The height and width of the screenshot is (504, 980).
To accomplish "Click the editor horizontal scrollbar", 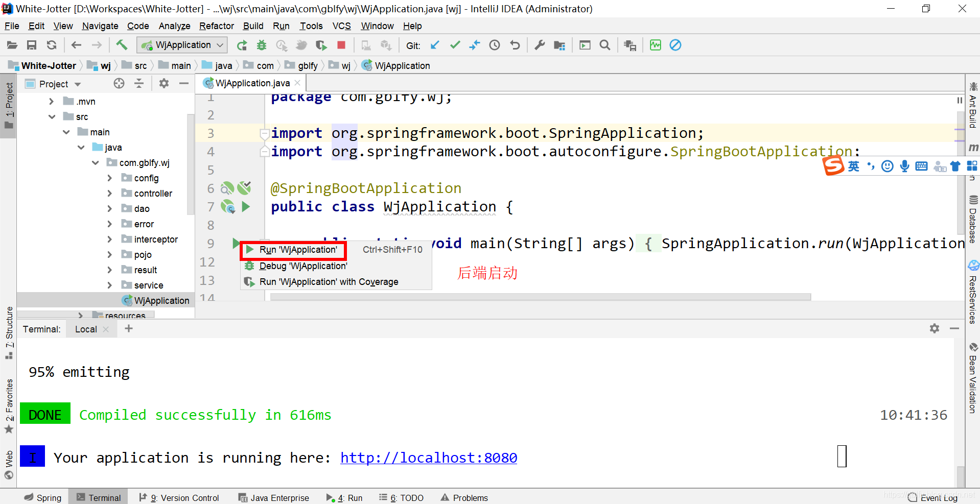I will 541,297.
